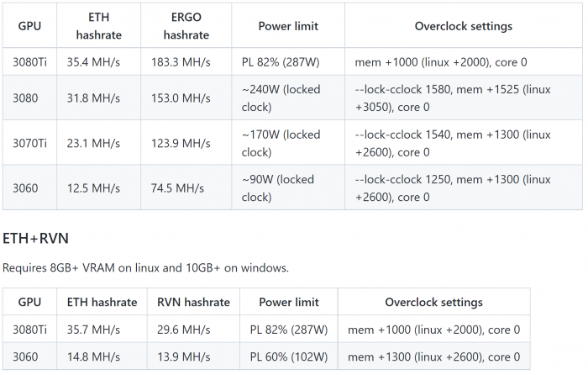The image size is (588, 375).
Task: Click the --lock-cclock 1580 overclock settings cell
Action: [x=453, y=98]
